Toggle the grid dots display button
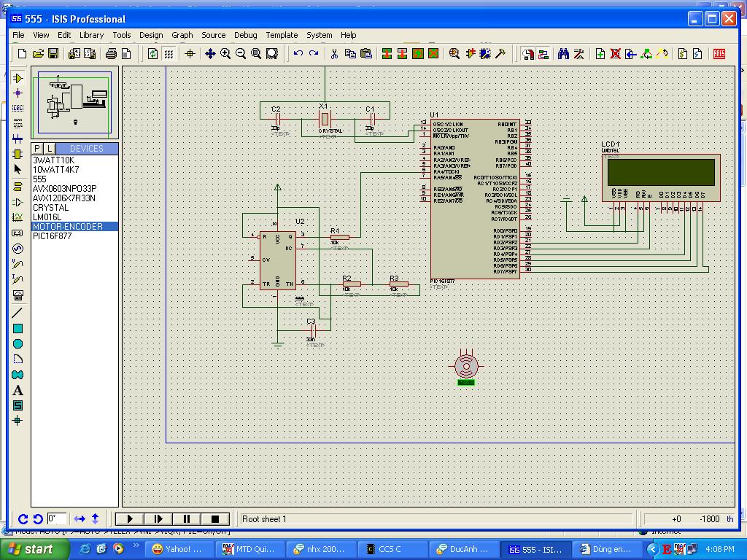Screen dimensions: 747x560 coord(169,54)
